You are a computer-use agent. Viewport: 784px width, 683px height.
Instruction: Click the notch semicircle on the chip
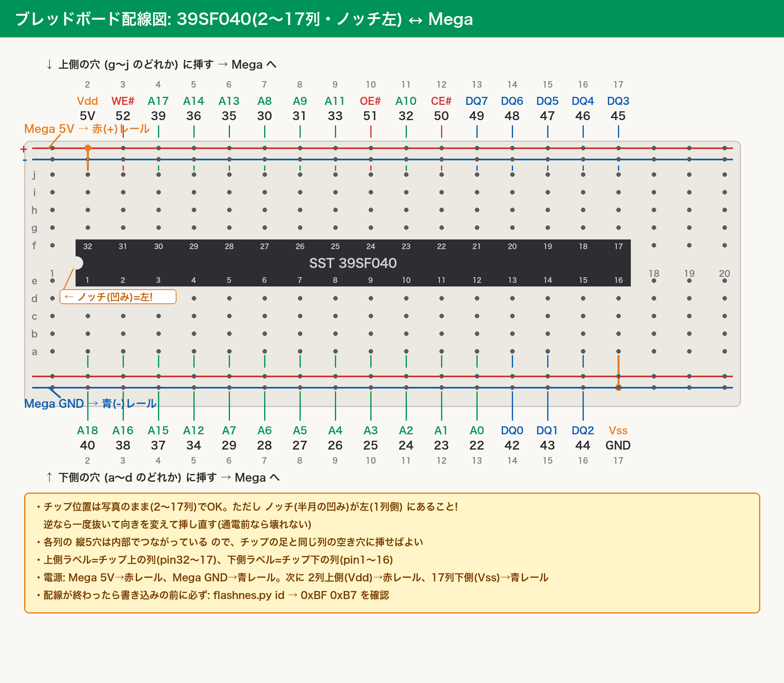click(x=79, y=263)
